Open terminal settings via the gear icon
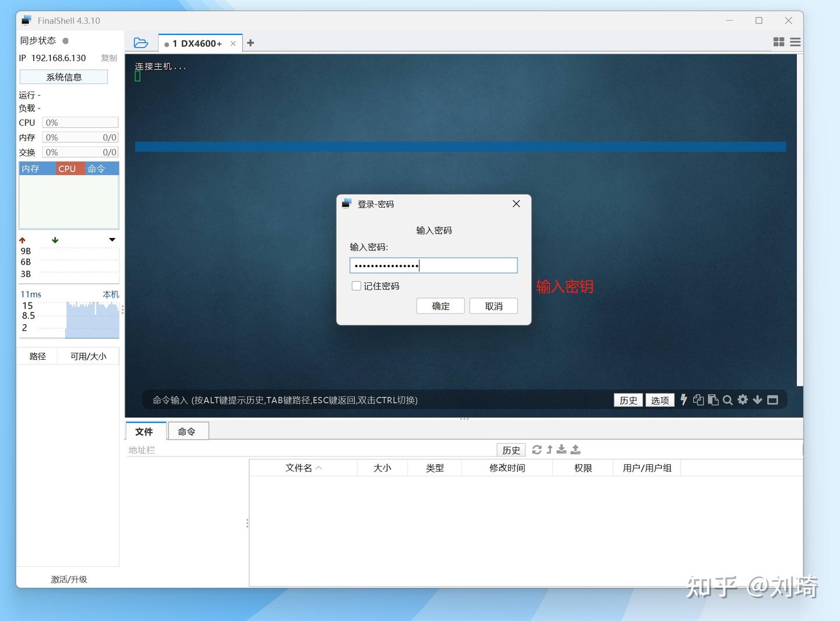This screenshot has width=840, height=621. [x=743, y=399]
